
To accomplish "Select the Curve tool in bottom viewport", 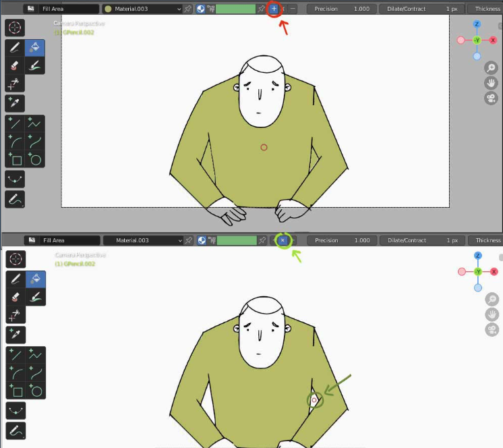I will coord(36,373).
